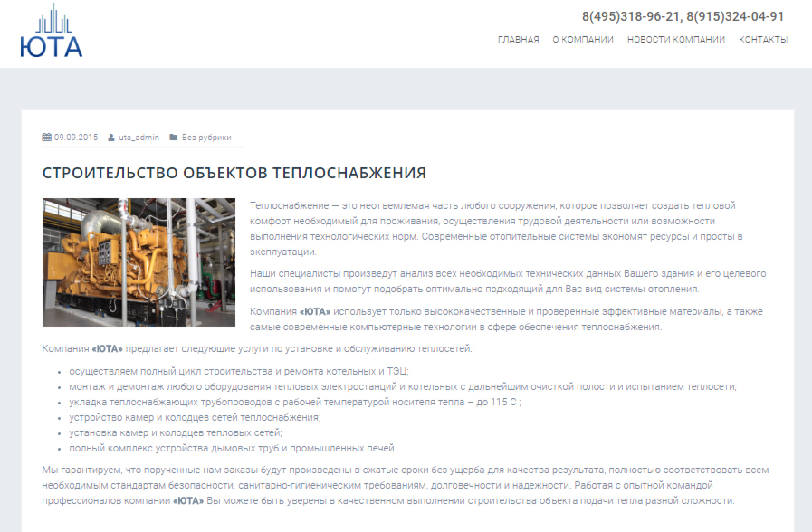Click the paragraph starting 'Наши специалисты произведут анализ'

point(508,281)
